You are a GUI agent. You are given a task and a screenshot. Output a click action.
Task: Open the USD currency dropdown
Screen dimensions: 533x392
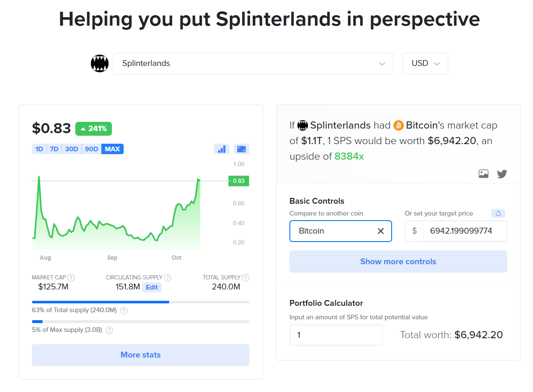[x=425, y=63]
